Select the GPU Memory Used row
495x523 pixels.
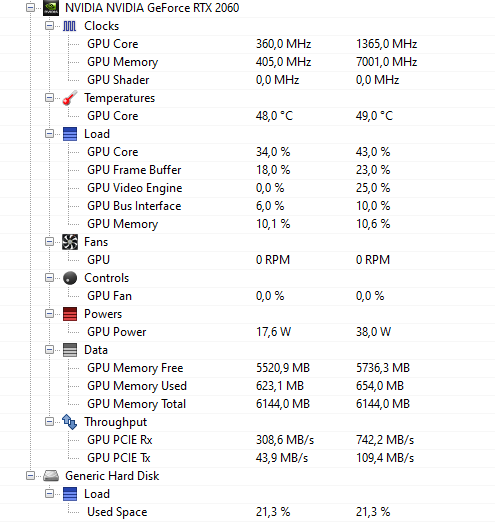click(x=248, y=386)
